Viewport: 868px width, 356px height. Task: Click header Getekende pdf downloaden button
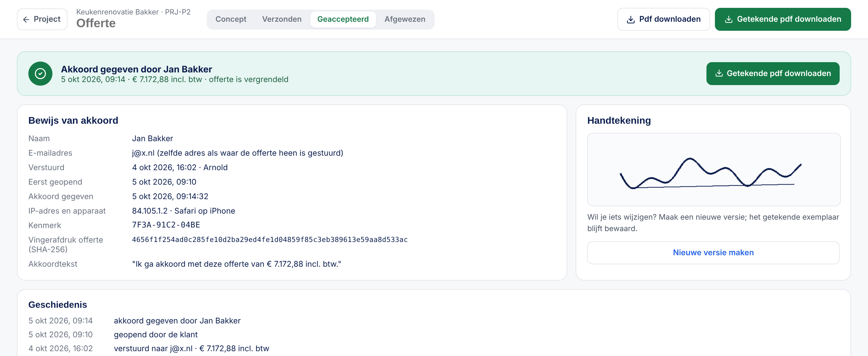tap(783, 19)
